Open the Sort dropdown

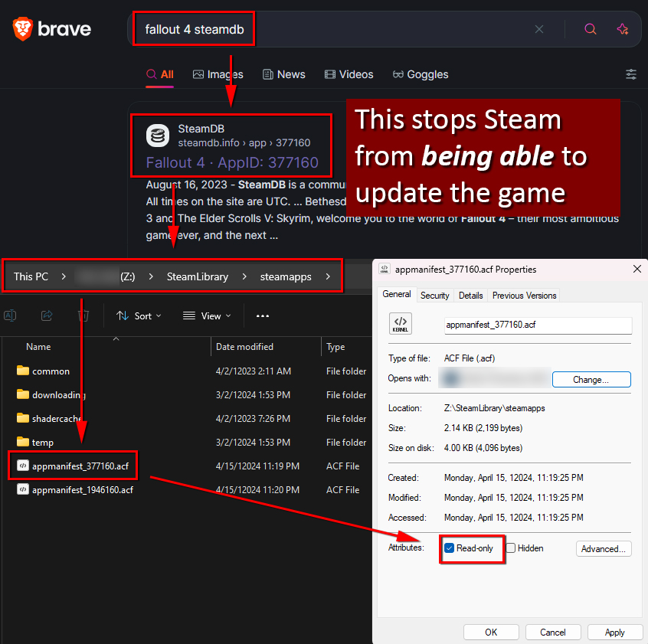point(139,316)
